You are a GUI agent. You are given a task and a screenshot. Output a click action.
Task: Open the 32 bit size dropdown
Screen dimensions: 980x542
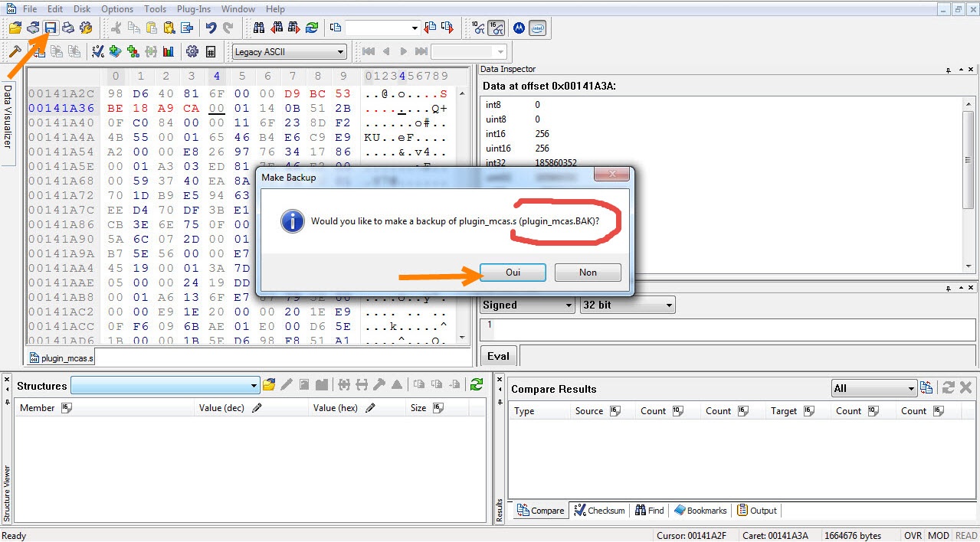tap(627, 305)
